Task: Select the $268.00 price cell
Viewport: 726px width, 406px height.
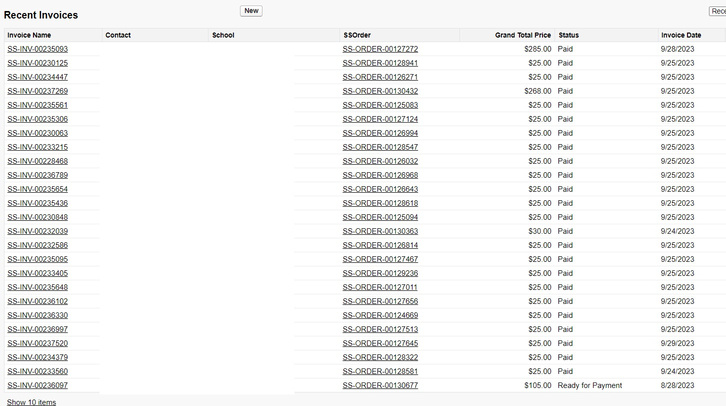Action: 538,91
